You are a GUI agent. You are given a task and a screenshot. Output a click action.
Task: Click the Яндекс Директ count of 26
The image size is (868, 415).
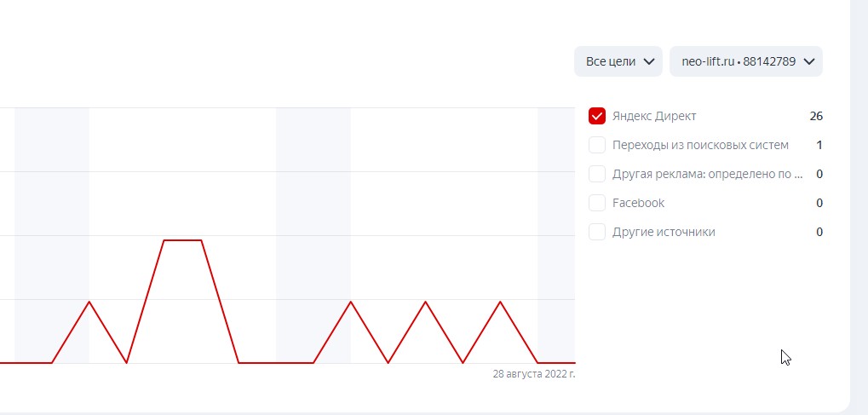pyautogui.click(x=816, y=116)
